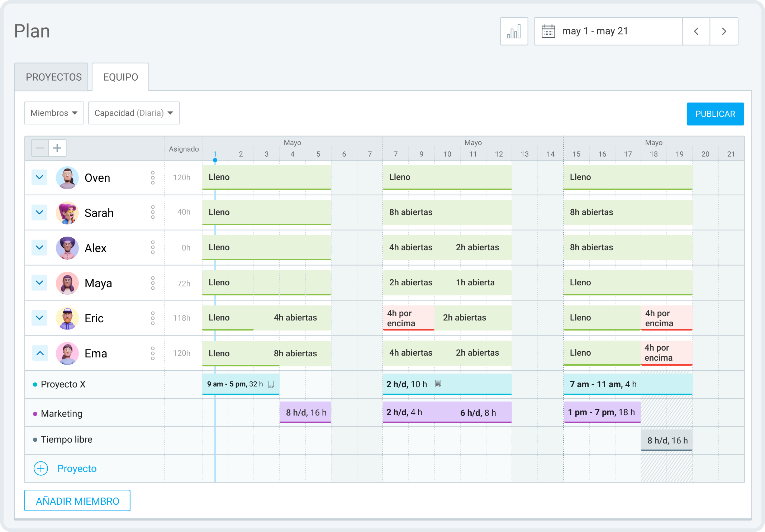This screenshot has height=532, width=765.
Task: Collapse Ema's project breakdown
Action: coord(39,353)
